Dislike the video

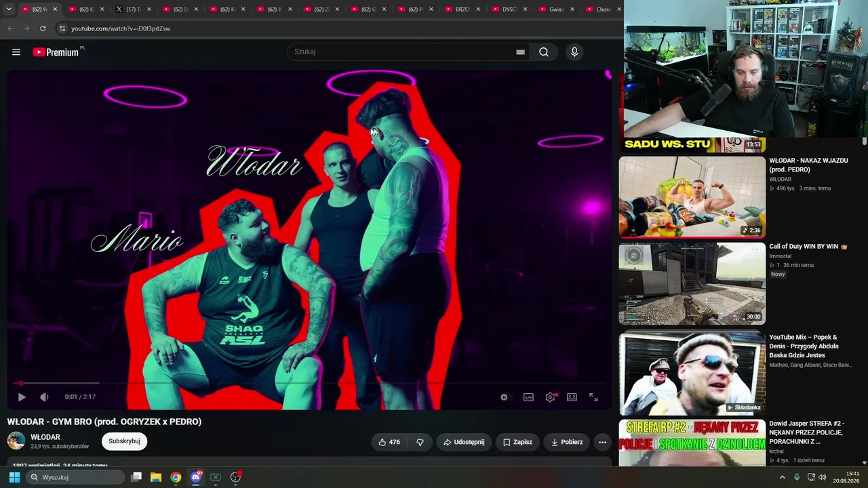tap(420, 442)
